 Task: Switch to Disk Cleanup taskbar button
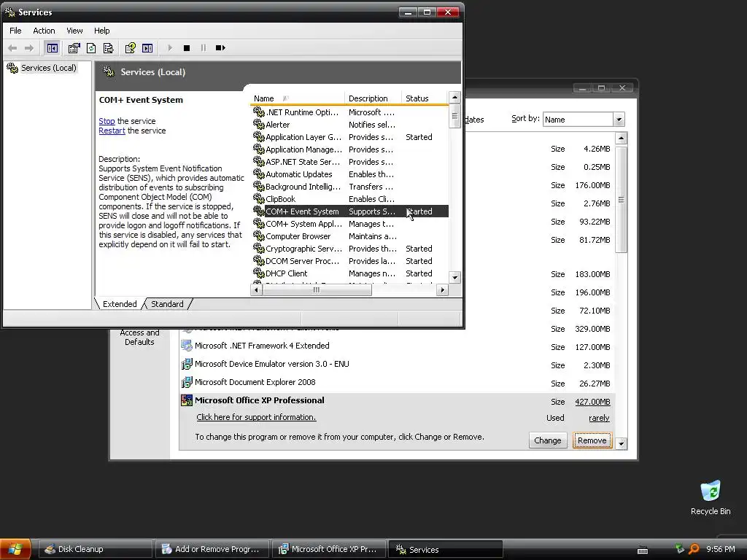tap(95, 549)
